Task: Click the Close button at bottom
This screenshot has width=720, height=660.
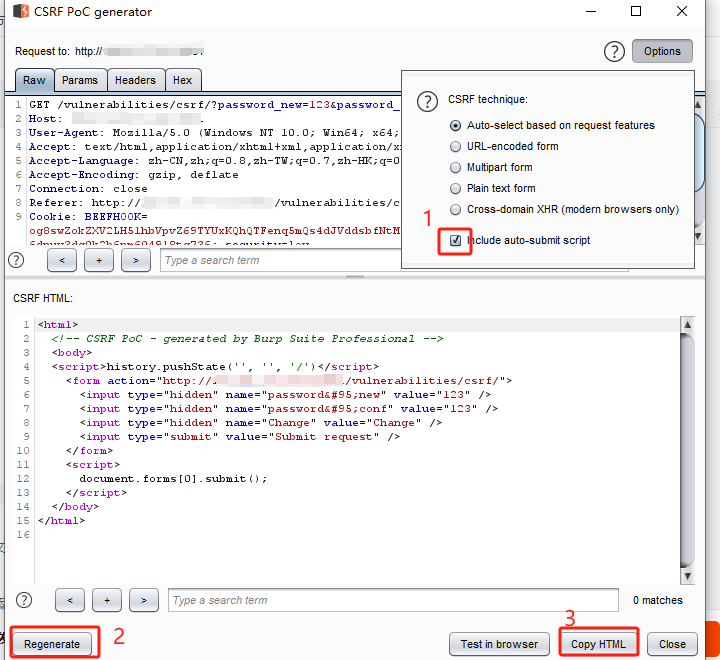Action: coord(672,644)
